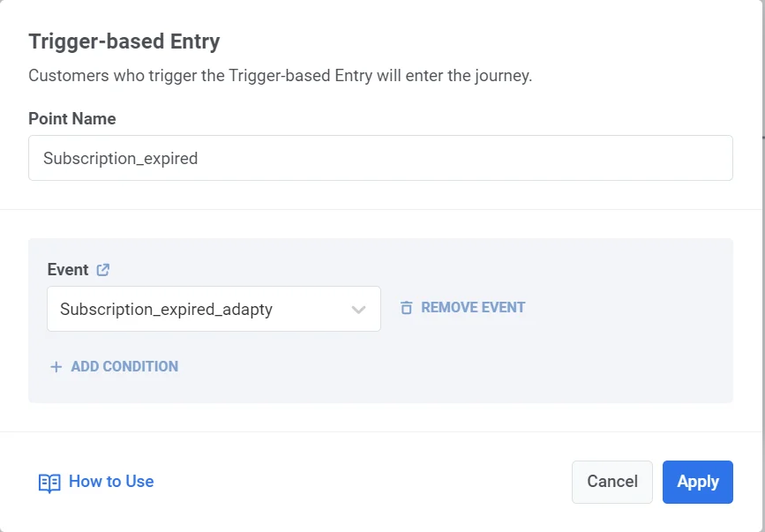The width and height of the screenshot is (765, 532).
Task: Select the Trigger-based Entry heading
Action: 124,41
